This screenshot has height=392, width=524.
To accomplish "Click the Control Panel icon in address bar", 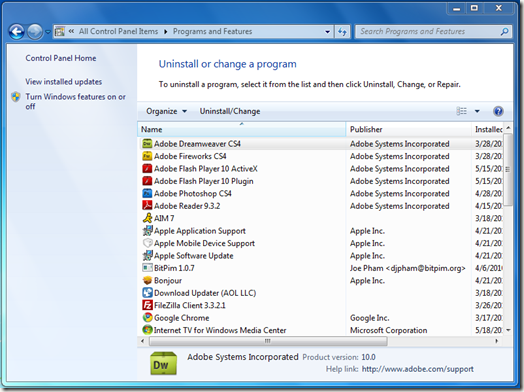I will 60,31.
